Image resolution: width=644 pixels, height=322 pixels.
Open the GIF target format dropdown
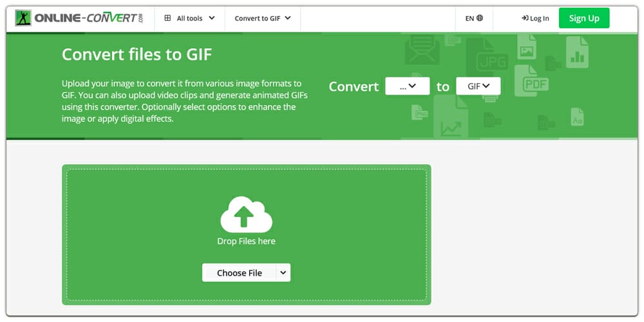478,86
